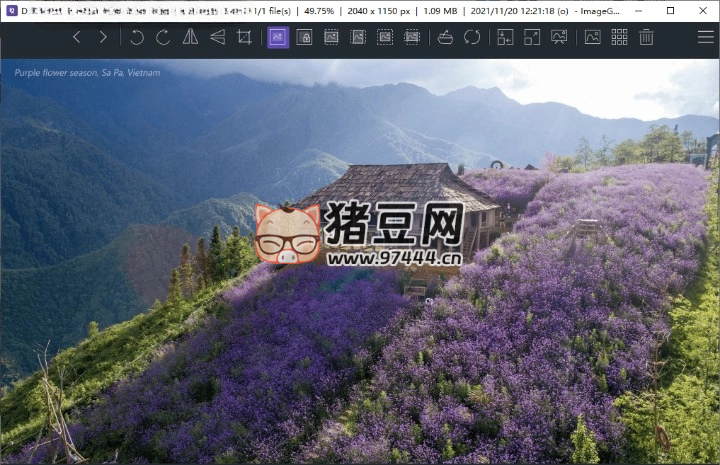The height and width of the screenshot is (465, 720).
Task: Toggle the checkerboard background grid icon
Action: pyautogui.click(x=619, y=37)
